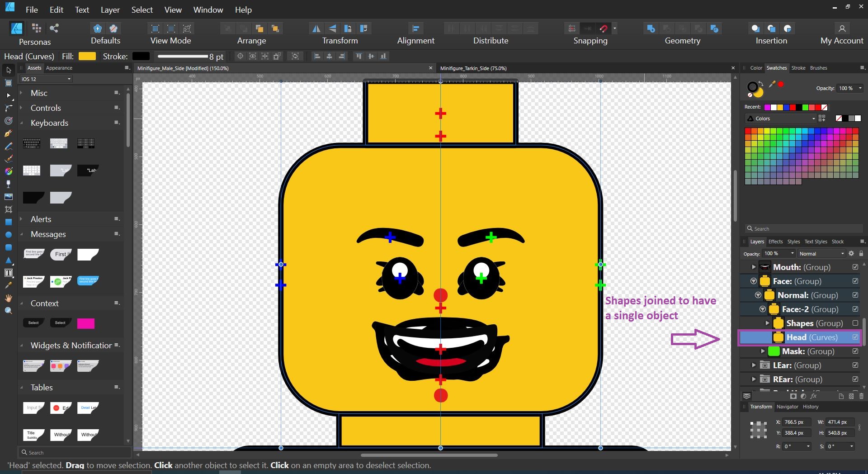The width and height of the screenshot is (868, 474).
Task: Click the Revert defaults icon
Action: (113, 28)
